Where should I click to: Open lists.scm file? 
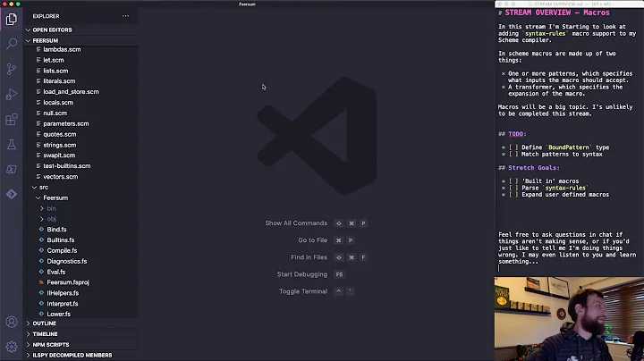pos(55,71)
